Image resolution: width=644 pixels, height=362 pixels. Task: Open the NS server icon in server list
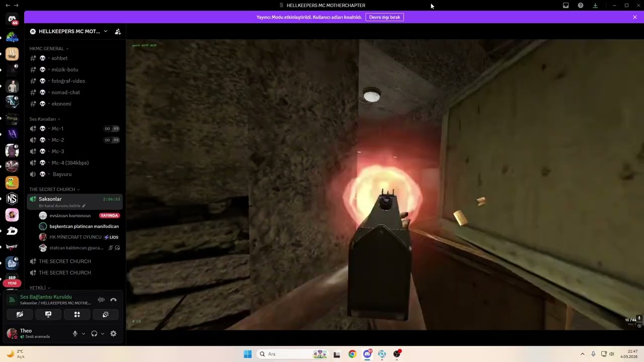12,199
